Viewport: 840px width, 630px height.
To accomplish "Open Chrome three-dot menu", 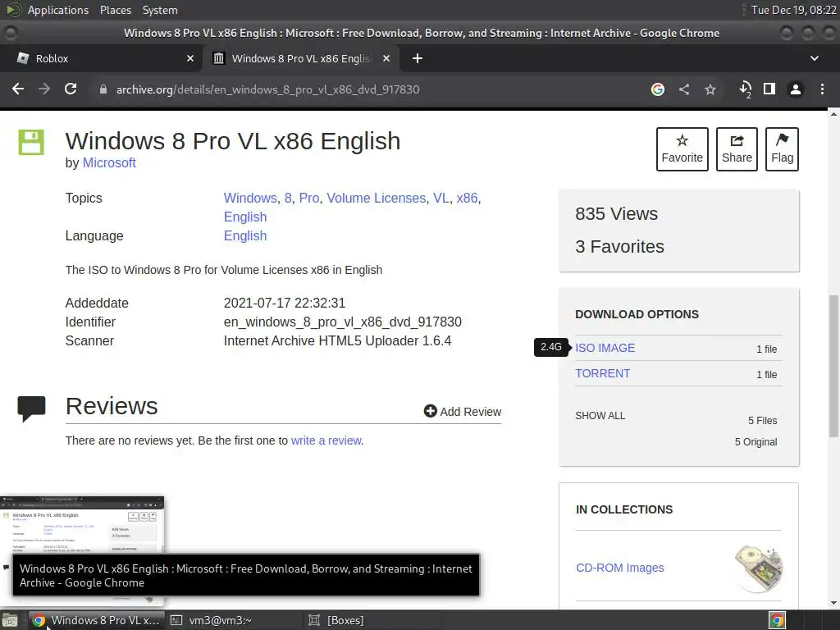I will (x=822, y=89).
